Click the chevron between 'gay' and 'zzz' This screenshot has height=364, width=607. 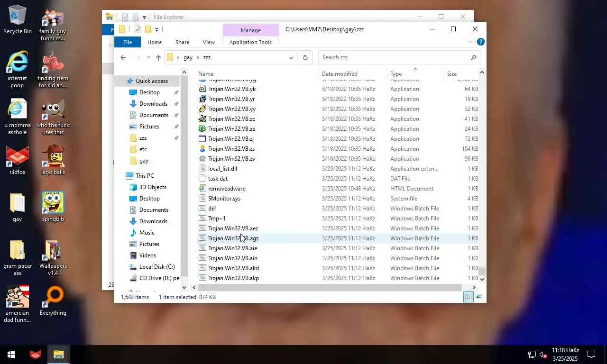[198, 57]
